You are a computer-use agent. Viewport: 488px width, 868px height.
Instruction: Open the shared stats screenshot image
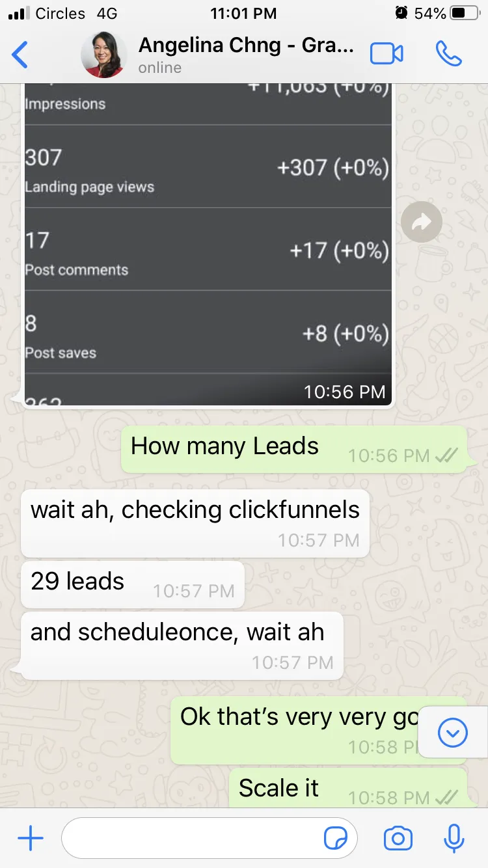click(208, 245)
